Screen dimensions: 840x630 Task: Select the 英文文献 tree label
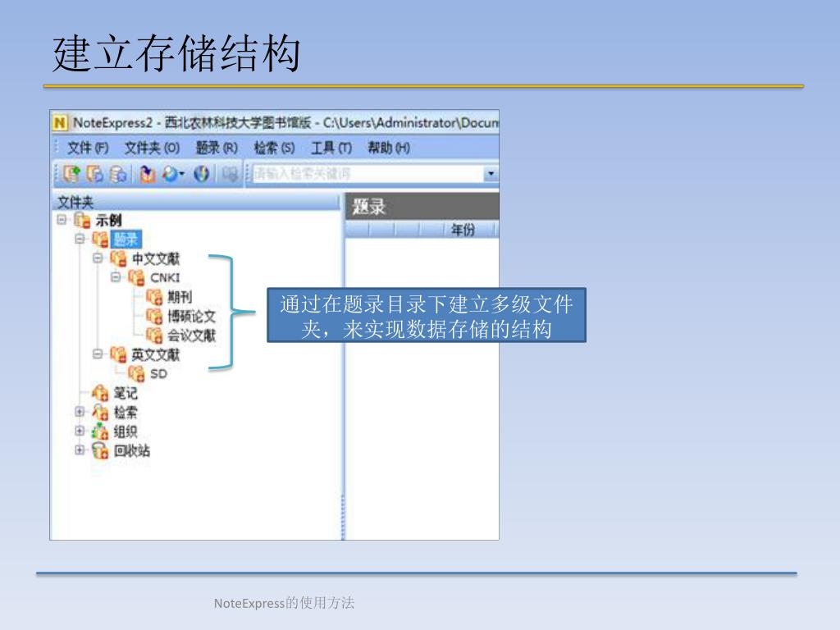(x=155, y=354)
